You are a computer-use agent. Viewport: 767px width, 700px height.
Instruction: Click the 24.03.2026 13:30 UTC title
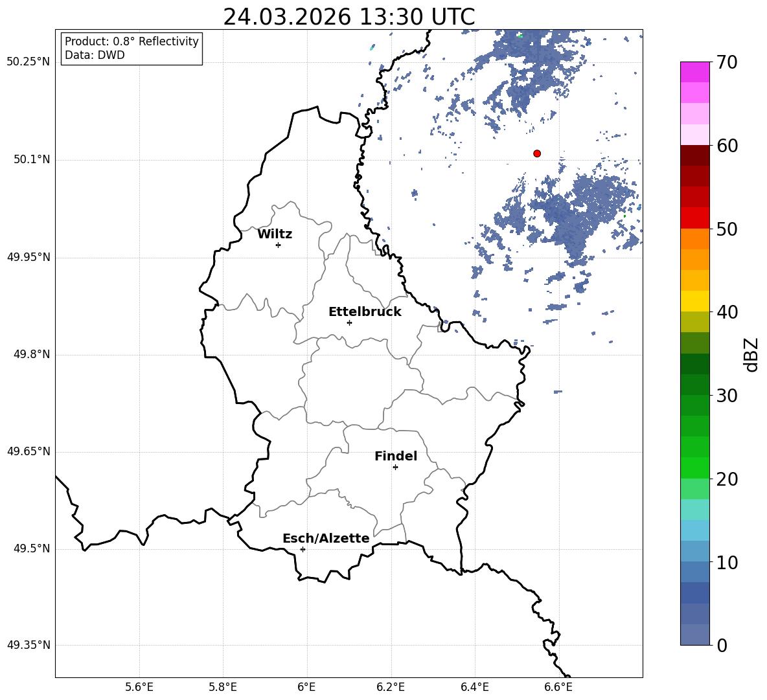[x=349, y=17]
